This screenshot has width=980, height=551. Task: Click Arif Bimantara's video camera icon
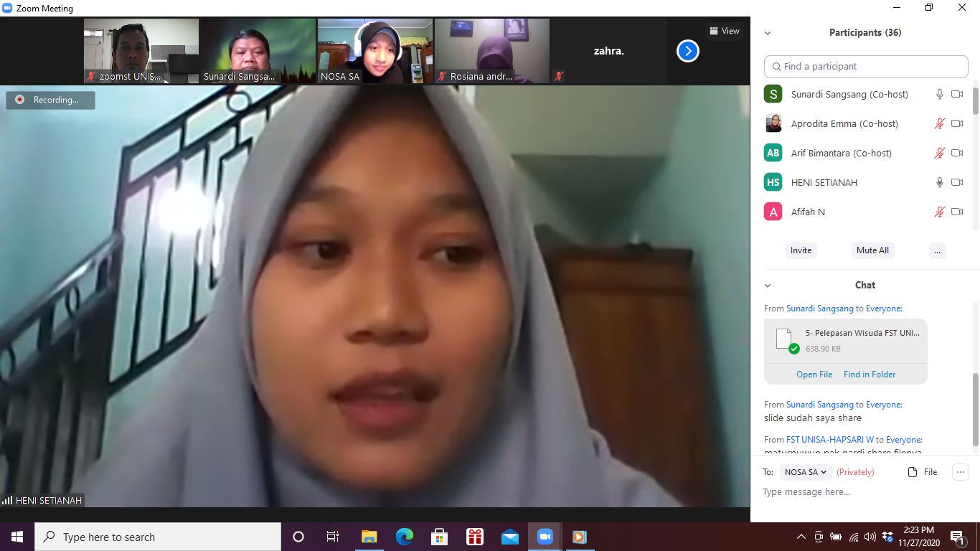tap(957, 153)
